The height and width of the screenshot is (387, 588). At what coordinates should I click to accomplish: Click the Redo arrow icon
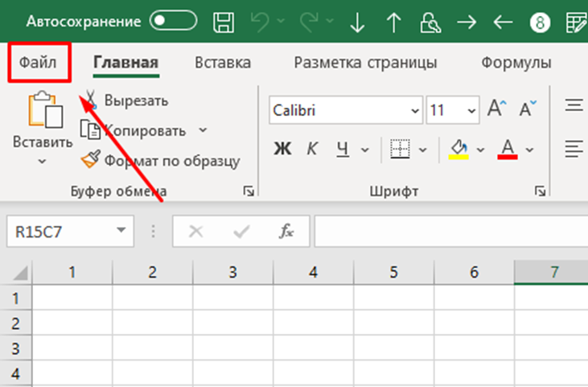[309, 22]
